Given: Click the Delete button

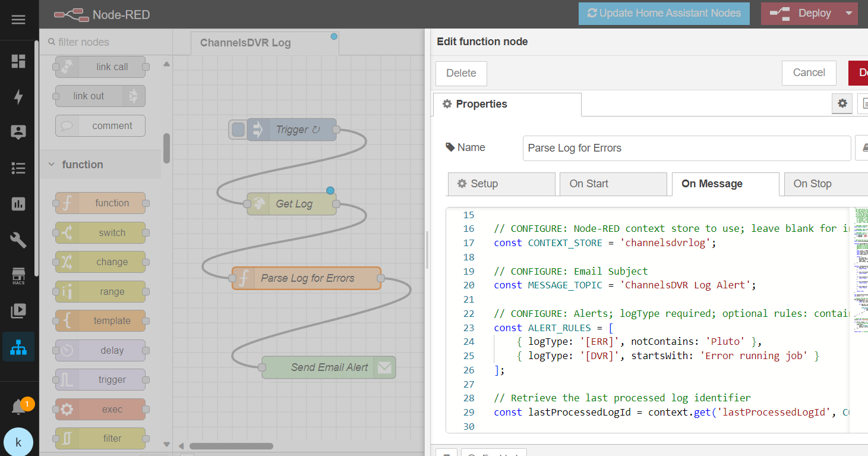Looking at the screenshot, I should pos(461,73).
